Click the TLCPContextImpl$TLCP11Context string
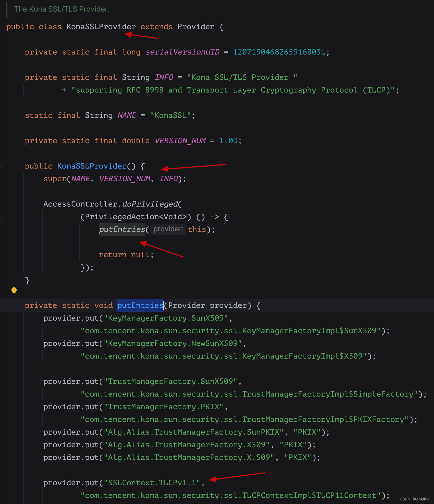Image resolution: width=434 pixels, height=504 pixels. (x=230, y=495)
